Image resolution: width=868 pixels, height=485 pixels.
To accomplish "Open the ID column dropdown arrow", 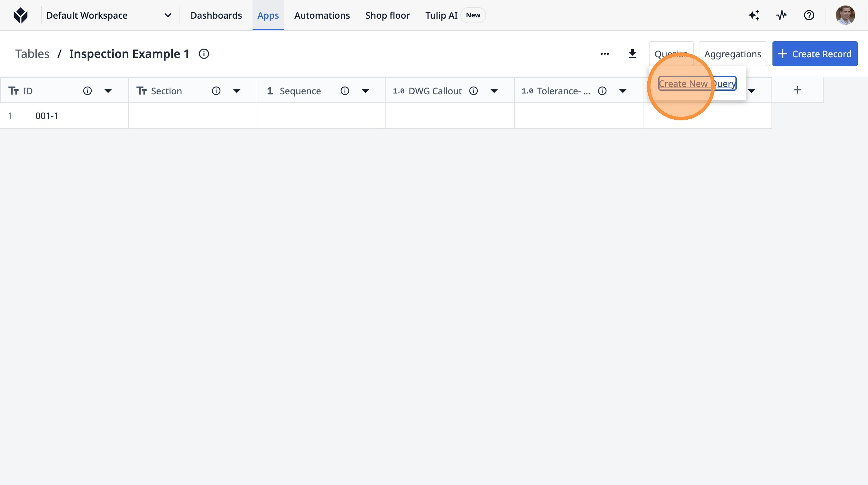I will click(108, 91).
